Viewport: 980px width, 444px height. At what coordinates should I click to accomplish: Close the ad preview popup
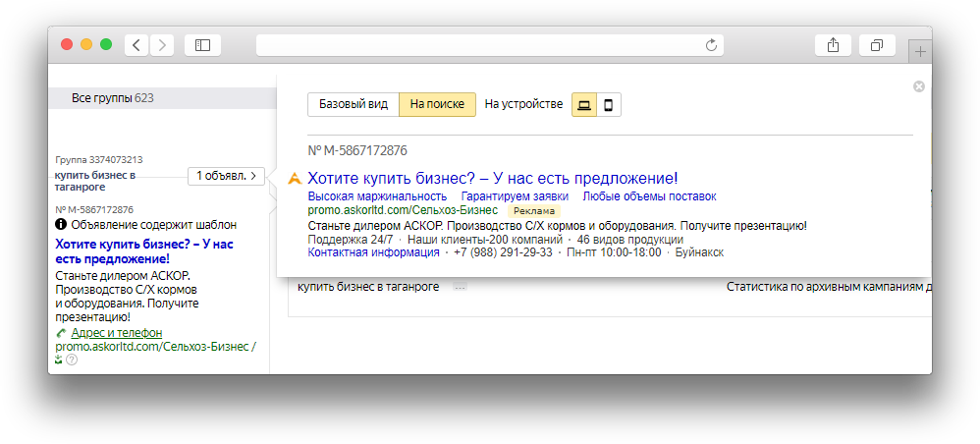pyautogui.click(x=919, y=86)
